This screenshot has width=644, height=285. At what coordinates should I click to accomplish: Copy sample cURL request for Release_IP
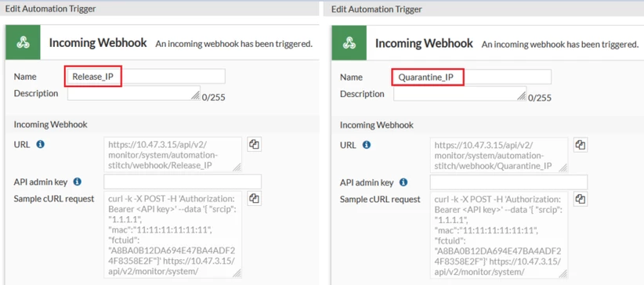(x=255, y=199)
